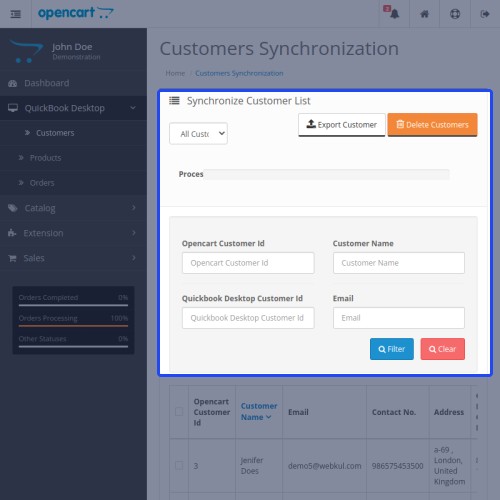Tick the checkbox for Jenifer Does row
This screenshot has width=500, height=500.
tap(179, 465)
